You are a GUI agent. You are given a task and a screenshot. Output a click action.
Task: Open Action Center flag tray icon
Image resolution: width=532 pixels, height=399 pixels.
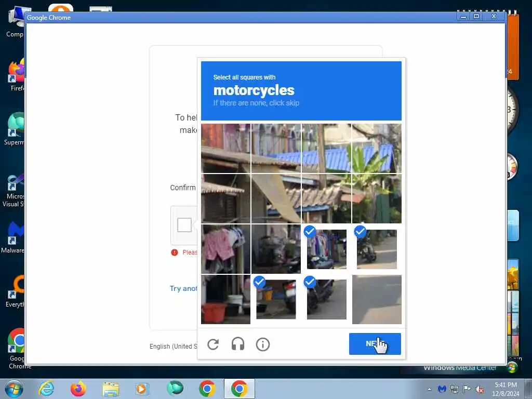point(467,389)
